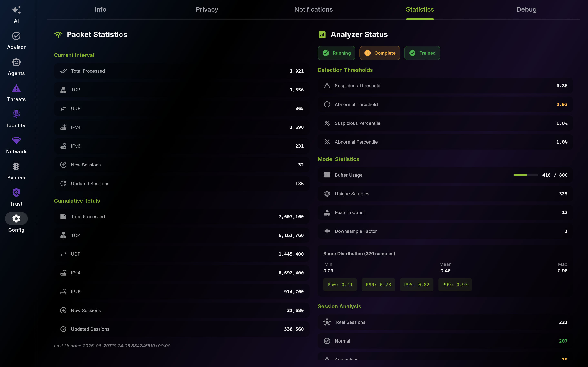Viewport: 588px width, 367px height.
Task: Switch to the Privacy tab
Action: click(207, 9)
